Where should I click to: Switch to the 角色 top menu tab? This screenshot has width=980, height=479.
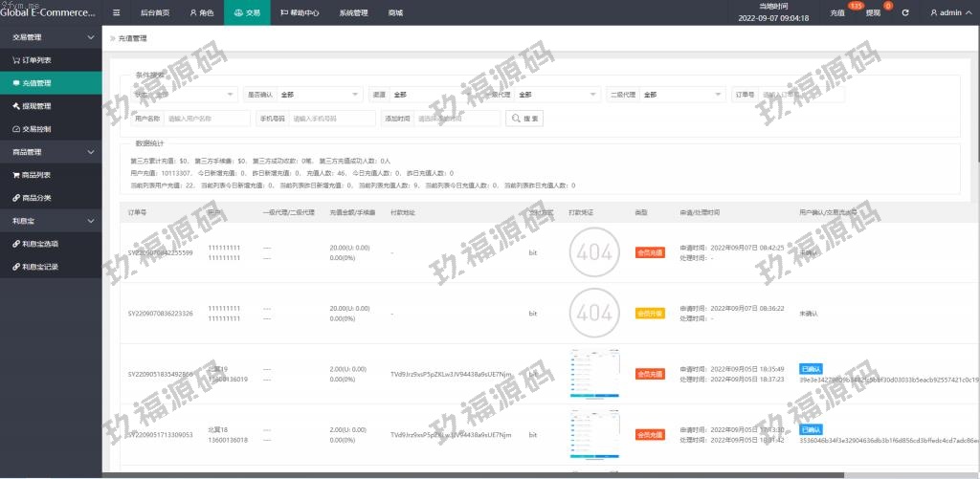pos(201,13)
